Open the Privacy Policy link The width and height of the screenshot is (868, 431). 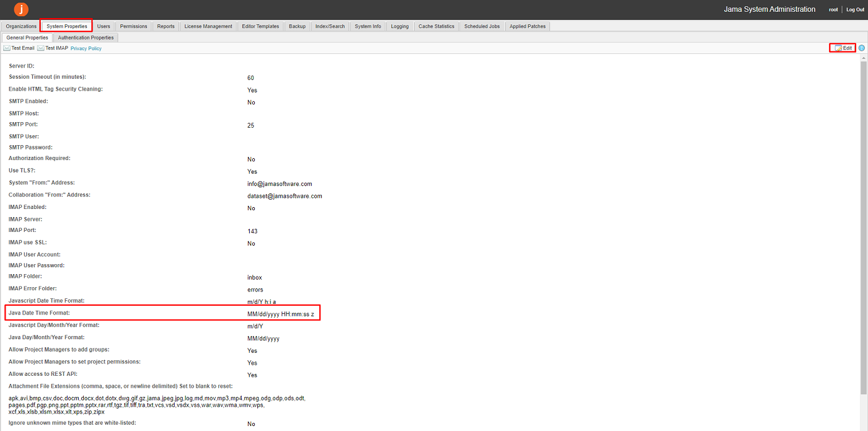click(86, 48)
